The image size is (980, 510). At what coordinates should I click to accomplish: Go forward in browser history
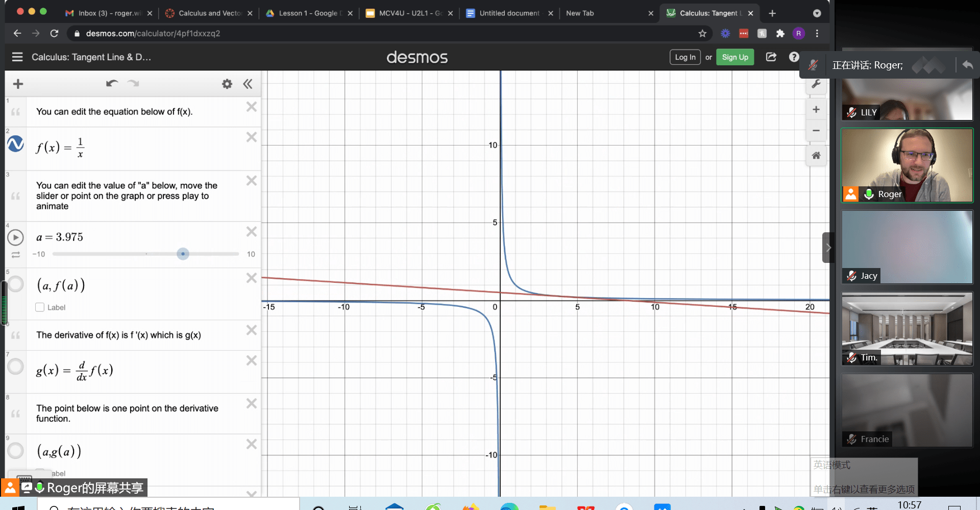tap(36, 33)
